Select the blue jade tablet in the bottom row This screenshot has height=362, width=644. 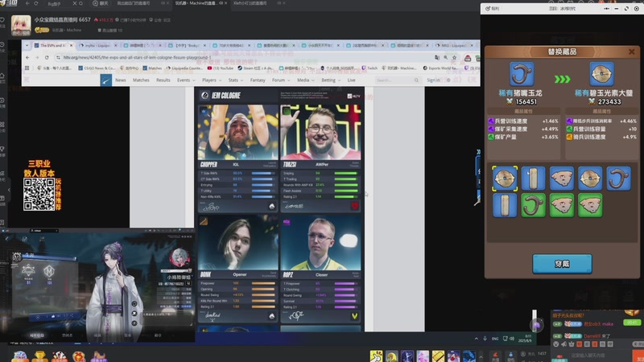click(x=505, y=205)
